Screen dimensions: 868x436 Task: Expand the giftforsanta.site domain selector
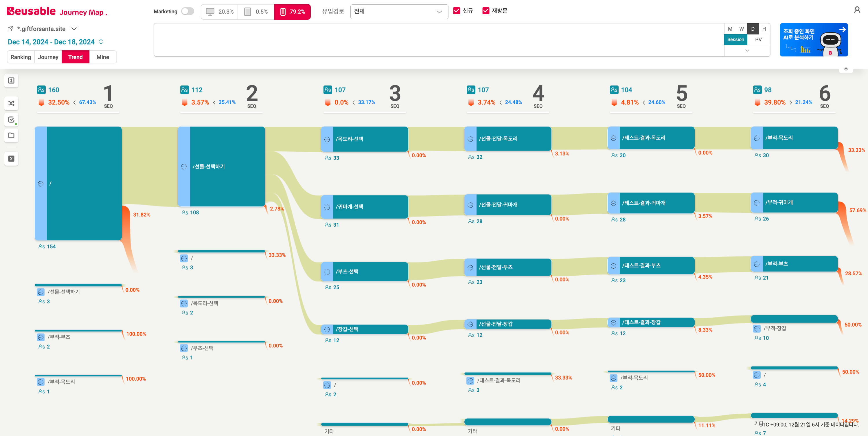coord(74,29)
